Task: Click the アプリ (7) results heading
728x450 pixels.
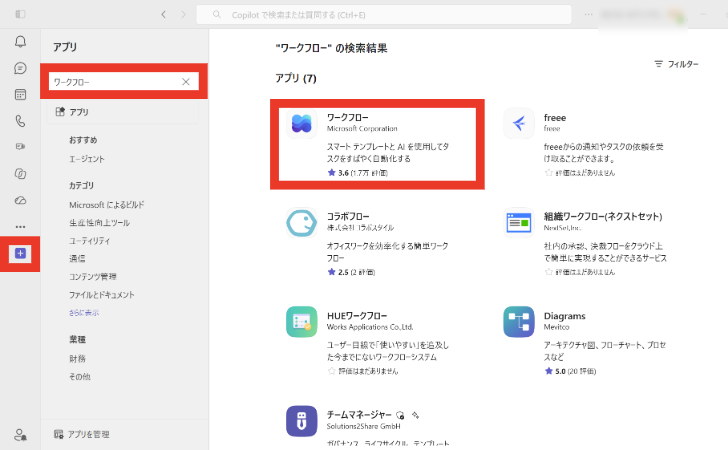Action: (296, 78)
